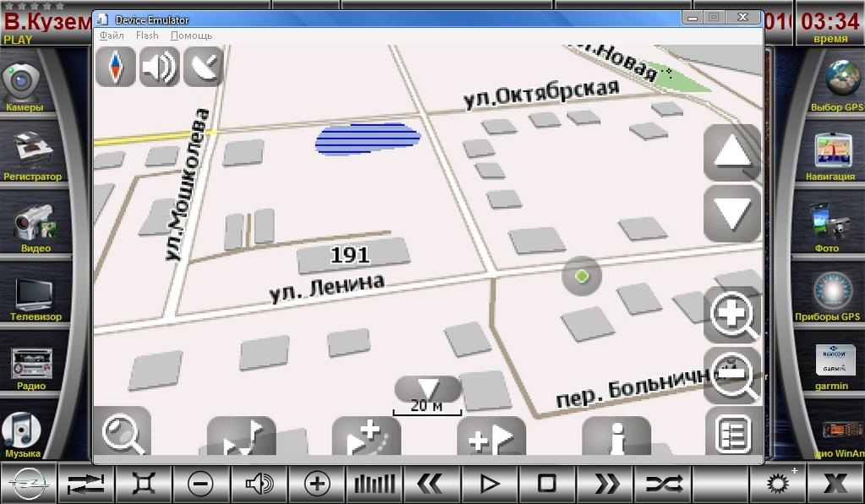Open the search magnifier on the map
This screenshot has height=504, width=865.
pos(123,432)
